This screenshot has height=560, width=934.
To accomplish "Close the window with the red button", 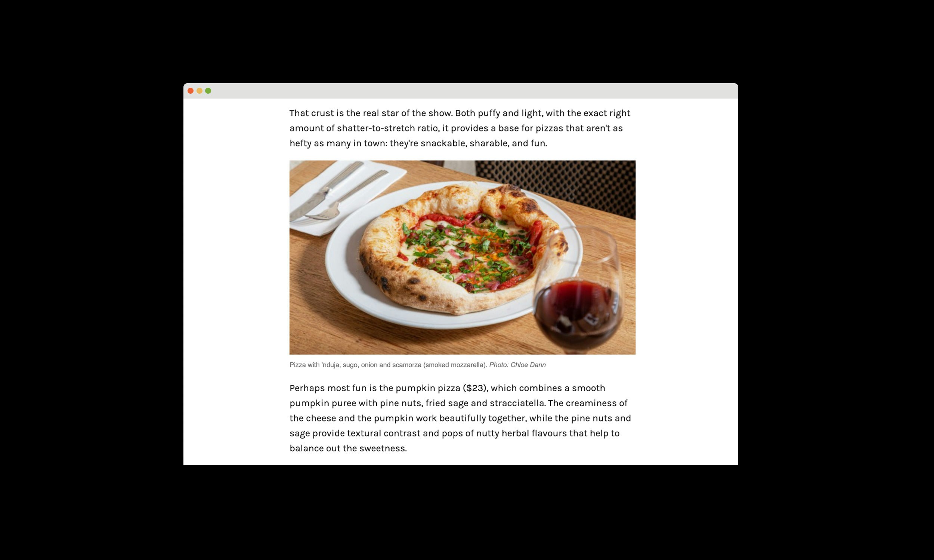I will pos(190,91).
